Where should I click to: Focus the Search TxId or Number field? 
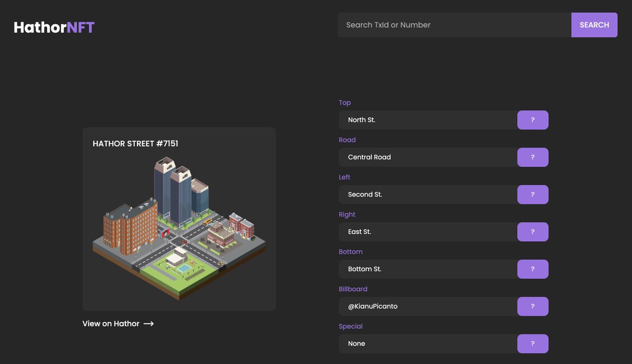(x=455, y=25)
